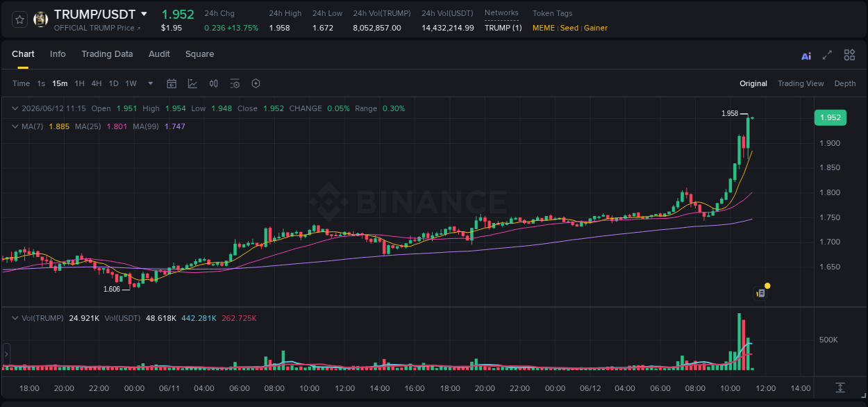Image resolution: width=868 pixels, height=407 pixels.
Task: Change the candlestick chart style icon
Action: [x=214, y=83]
